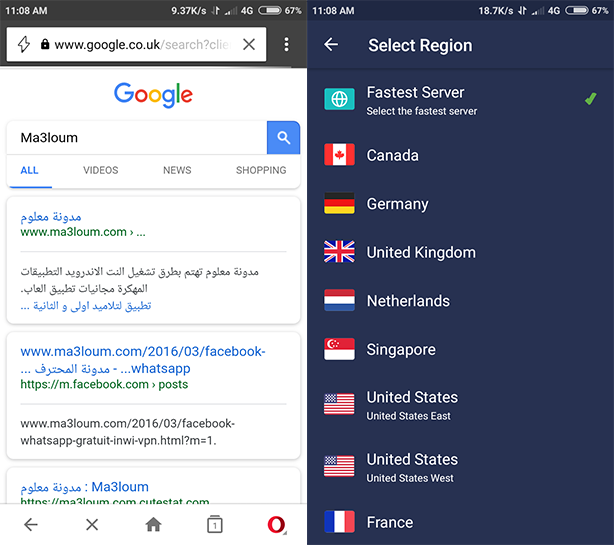Select the France label
Screen dimensions: 614x545
point(390,522)
